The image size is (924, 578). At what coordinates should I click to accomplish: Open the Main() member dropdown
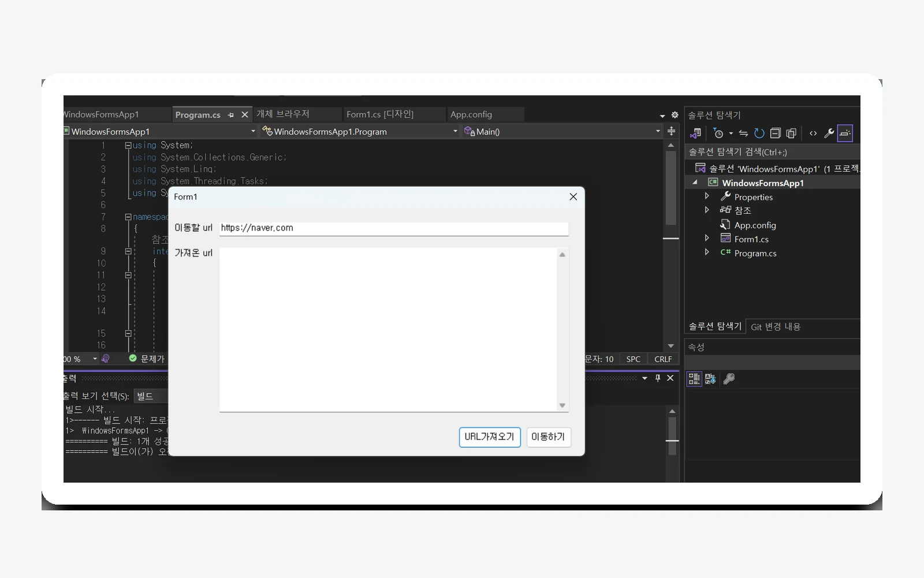click(x=658, y=132)
